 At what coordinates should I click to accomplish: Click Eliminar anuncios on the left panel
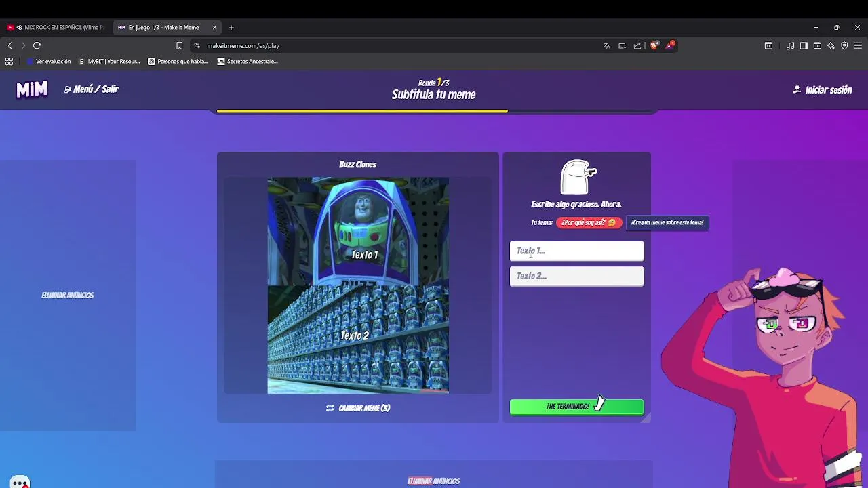[x=67, y=295]
